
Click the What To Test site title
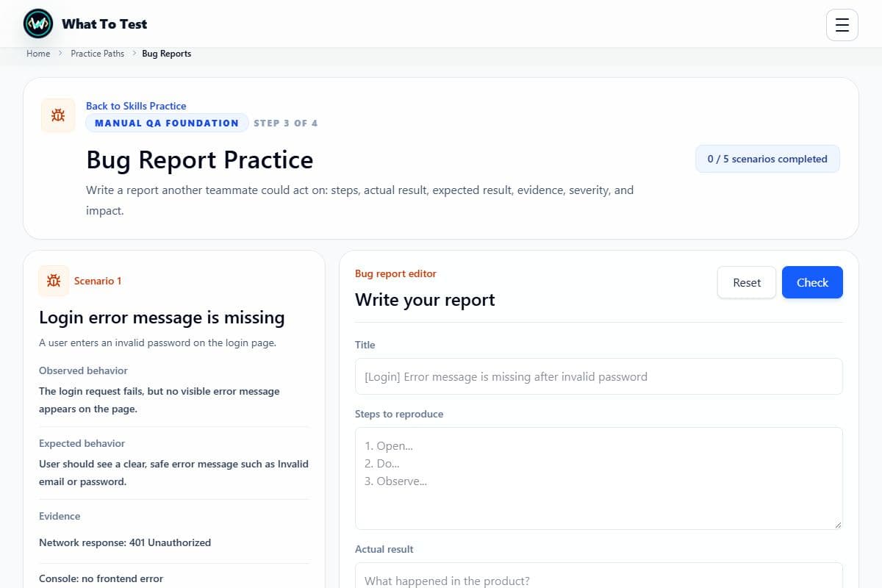[104, 24]
